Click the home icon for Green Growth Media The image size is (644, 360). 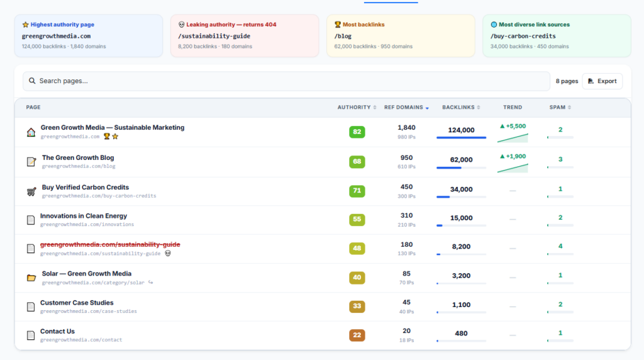point(31,132)
